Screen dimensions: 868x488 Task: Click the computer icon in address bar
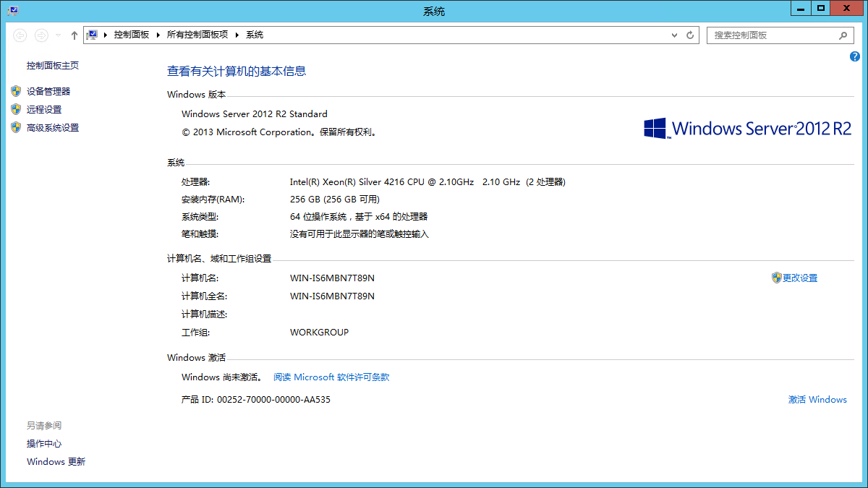tap(92, 35)
